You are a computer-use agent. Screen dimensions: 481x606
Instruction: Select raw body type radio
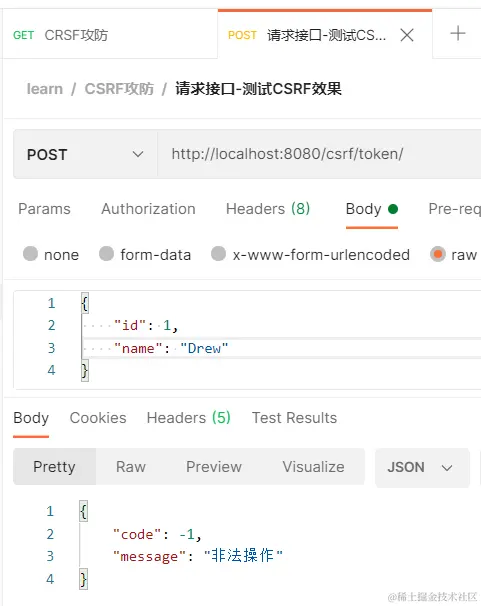pyautogui.click(x=438, y=254)
